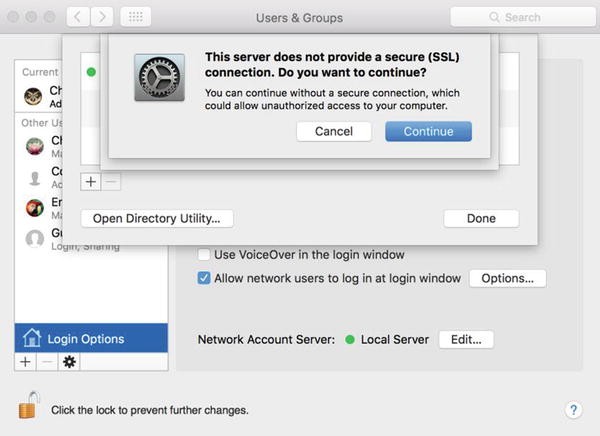The image size is (600, 436).
Task: Click the SSL warning headline text
Action: (332, 64)
